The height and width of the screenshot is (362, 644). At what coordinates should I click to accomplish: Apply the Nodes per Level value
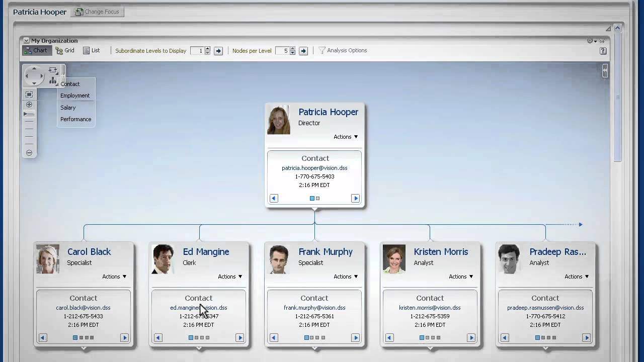coord(303,51)
